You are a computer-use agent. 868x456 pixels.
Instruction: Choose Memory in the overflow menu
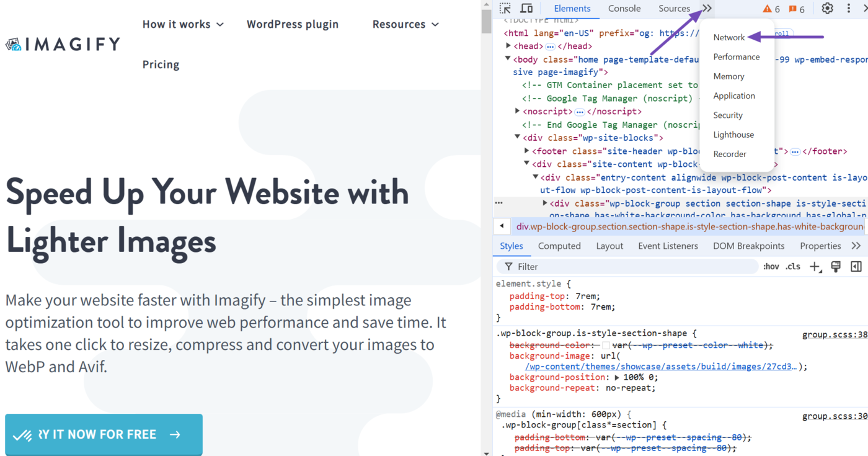coord(728,76)
